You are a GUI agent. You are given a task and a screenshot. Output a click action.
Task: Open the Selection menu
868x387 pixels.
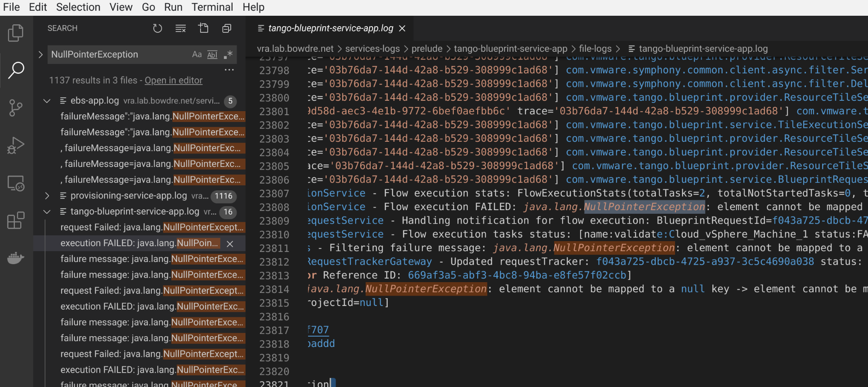coord(78,7)
